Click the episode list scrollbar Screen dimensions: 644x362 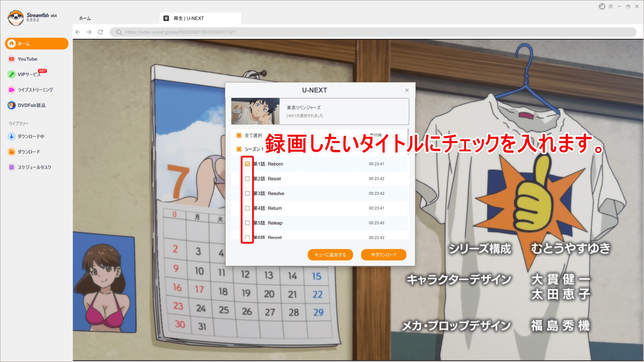(408, 141)
